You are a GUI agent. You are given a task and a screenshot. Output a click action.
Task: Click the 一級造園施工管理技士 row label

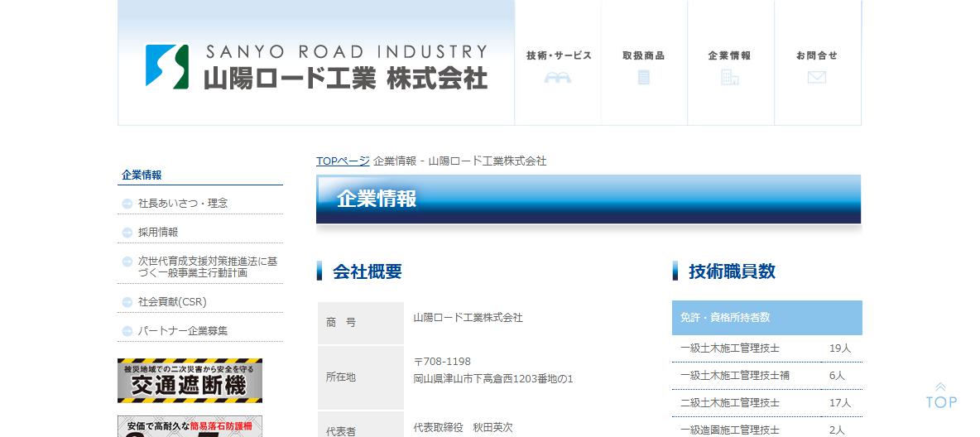click(x=729, y=430)
